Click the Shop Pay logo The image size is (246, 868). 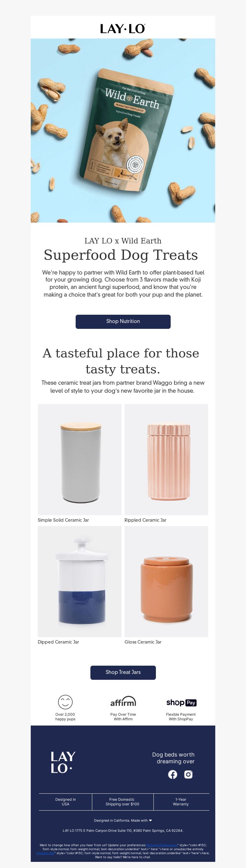tap(181, 703)
